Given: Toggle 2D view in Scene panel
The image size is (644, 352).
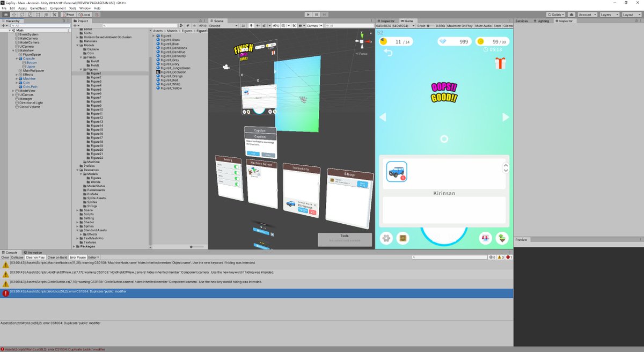Looking at the screenshot, I should pyautogui.click(x=243, y=26).
